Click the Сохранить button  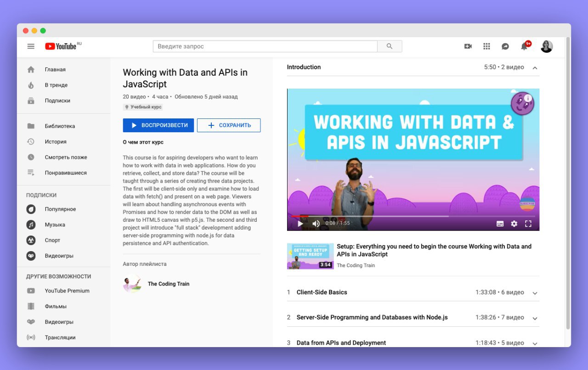point(229,125)
